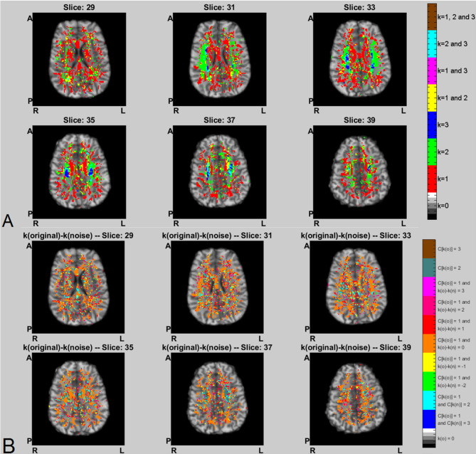The width and height of the screenshot is (476, 454).
Task: Click the 'k=3' legend label
Action: coord(443,125)
